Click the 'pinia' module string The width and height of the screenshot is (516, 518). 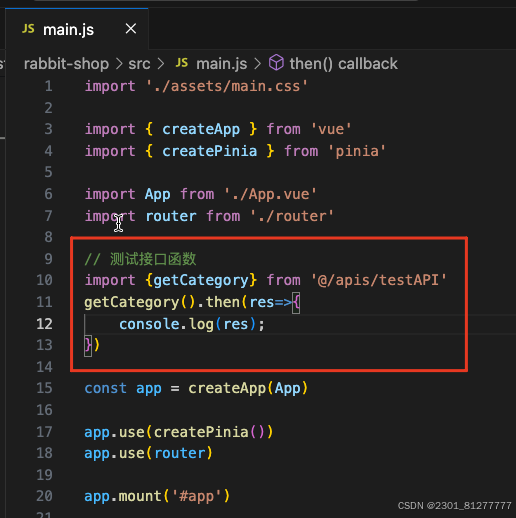coord(357,151)
